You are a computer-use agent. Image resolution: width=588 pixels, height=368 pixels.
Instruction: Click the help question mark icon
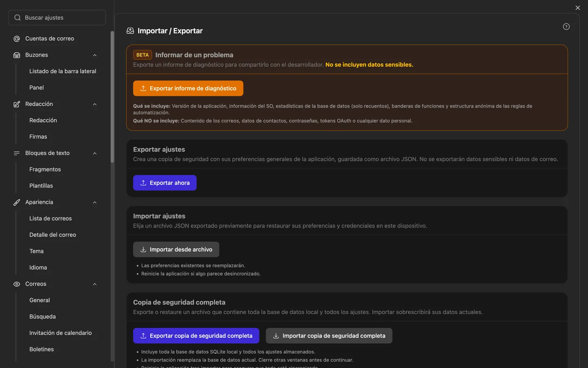point(566,27)
